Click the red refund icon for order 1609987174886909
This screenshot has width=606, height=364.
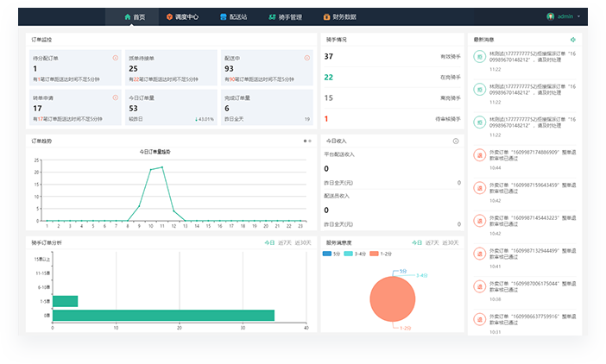click(479, 154)
